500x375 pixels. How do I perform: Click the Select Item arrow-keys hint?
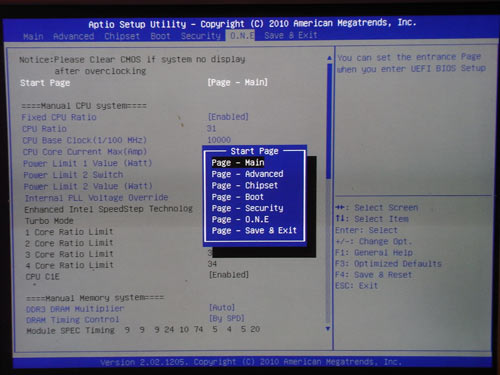pos(372,219)
